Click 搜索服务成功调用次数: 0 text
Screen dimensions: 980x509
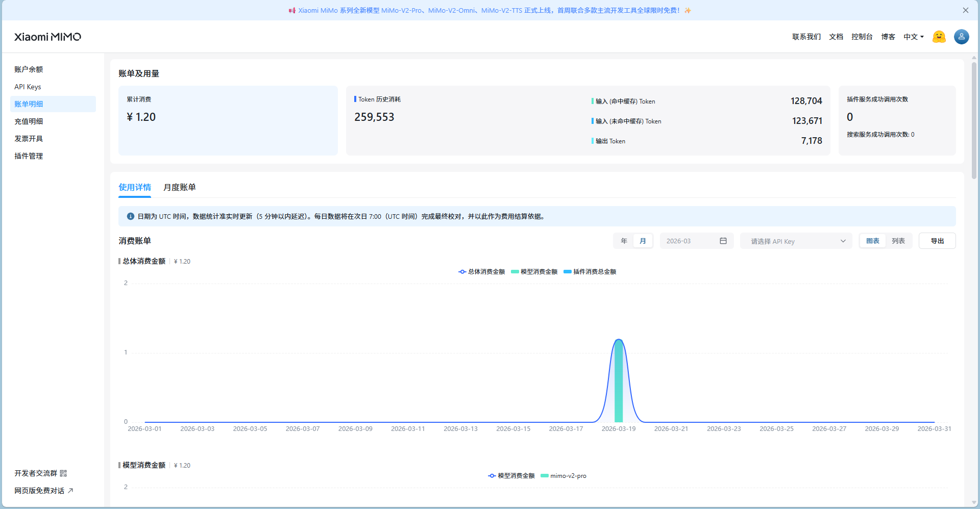point(880,135)
